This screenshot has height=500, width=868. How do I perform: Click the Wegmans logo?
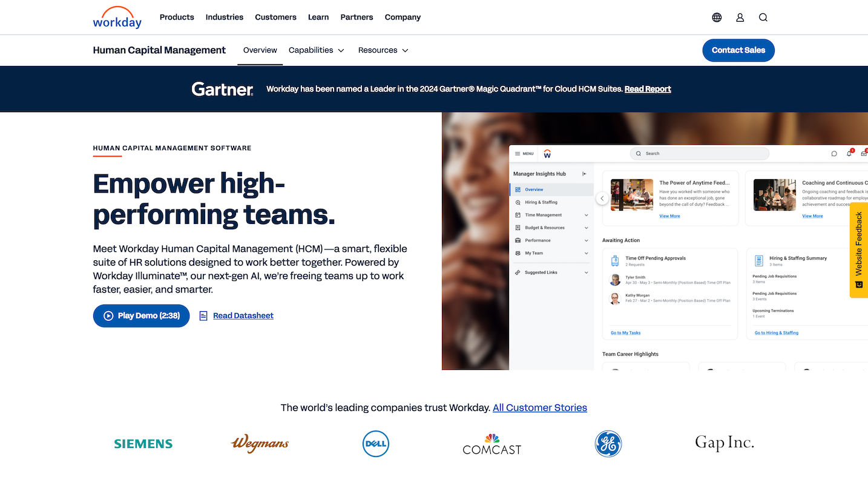(260, 443)
